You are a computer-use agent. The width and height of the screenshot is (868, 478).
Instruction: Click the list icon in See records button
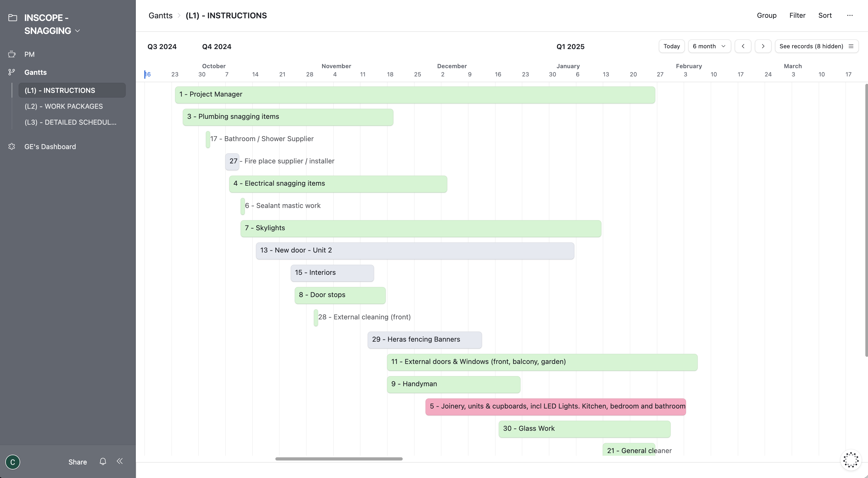point(851,46)
